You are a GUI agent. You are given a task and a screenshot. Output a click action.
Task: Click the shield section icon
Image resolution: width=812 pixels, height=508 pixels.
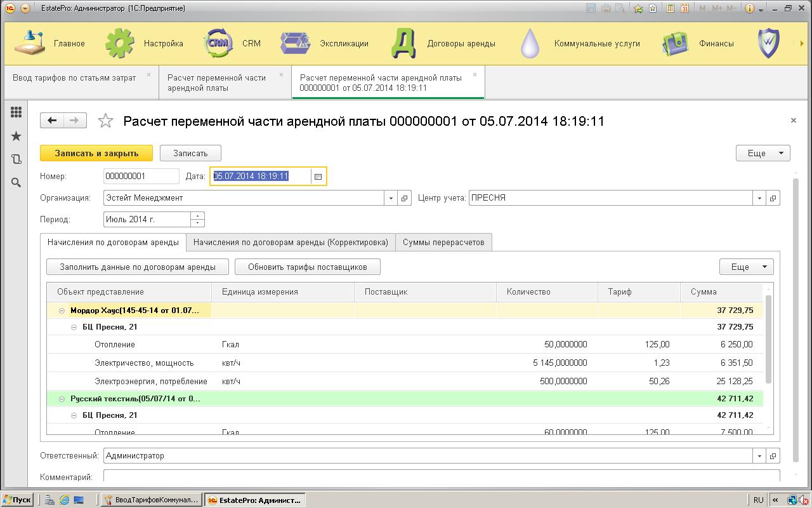pos(769,44)
